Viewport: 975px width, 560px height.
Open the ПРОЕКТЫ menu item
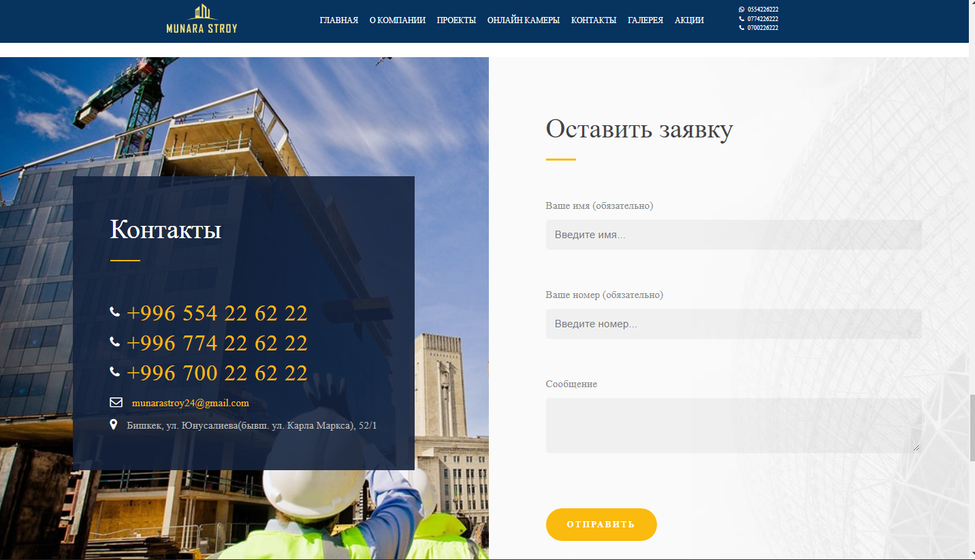tap(456, 20)
